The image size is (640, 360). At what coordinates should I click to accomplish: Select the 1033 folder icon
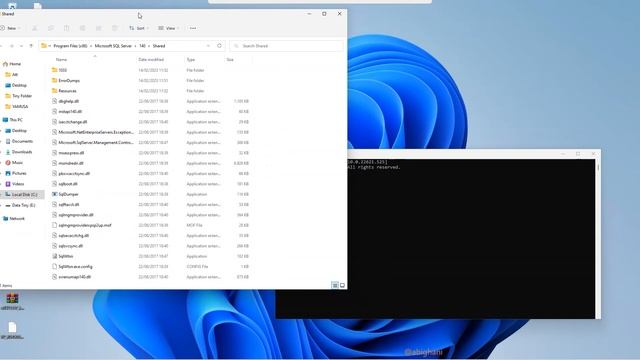(x=55, y=70)
